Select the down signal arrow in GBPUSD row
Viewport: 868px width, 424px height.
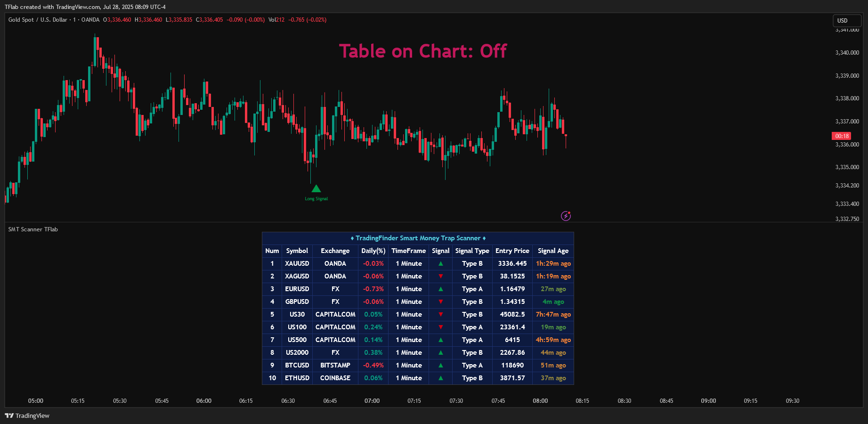click(x=441, y=302)
